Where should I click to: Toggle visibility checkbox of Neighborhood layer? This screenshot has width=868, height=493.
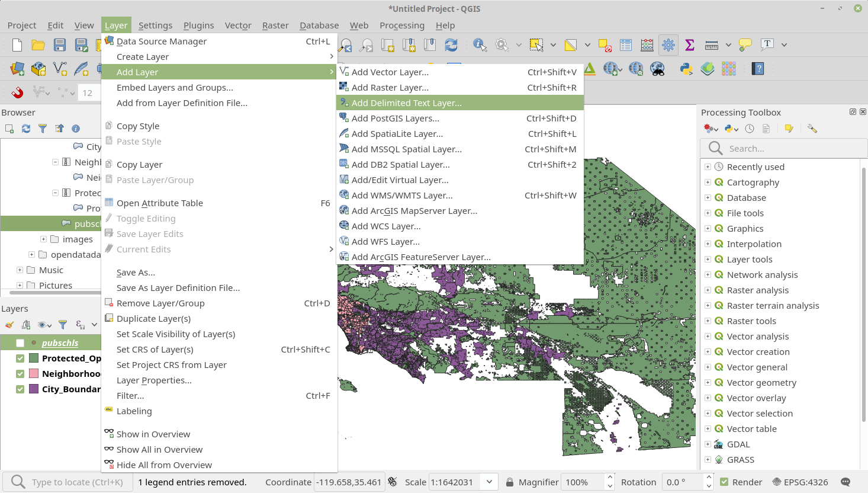click(x=20, y=374)
